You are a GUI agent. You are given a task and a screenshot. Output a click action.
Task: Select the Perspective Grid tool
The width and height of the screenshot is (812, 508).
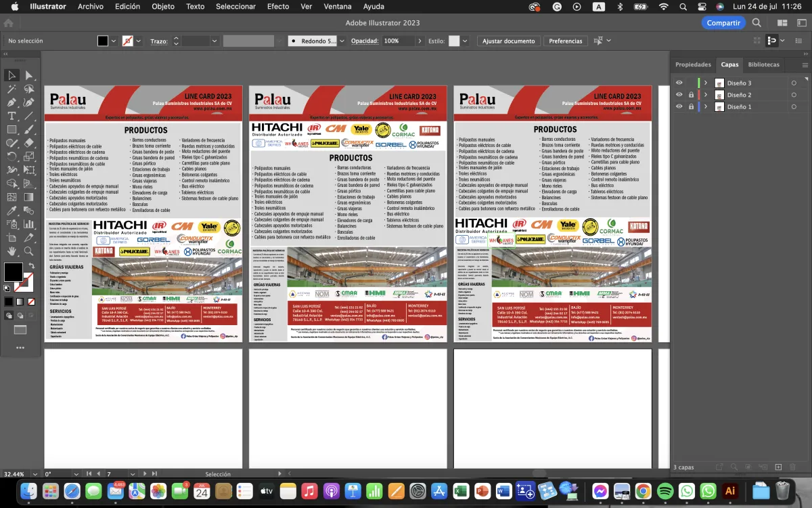coord(29,184)
